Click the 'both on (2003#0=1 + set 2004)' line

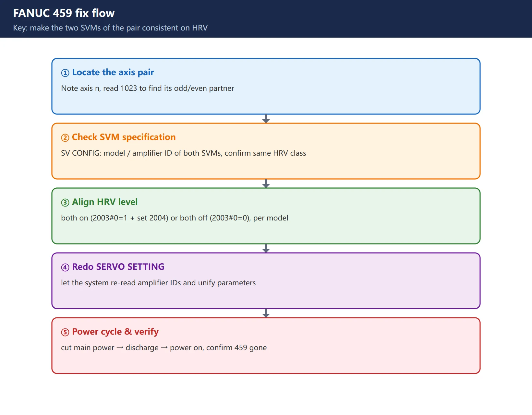point(175,218)
